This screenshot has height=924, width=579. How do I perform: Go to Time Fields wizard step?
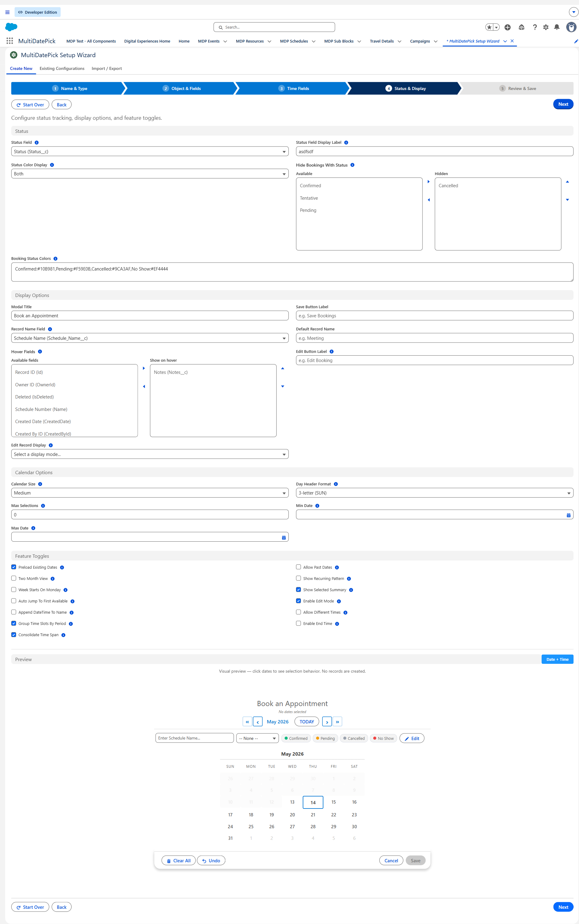click(x=293, y=88)
